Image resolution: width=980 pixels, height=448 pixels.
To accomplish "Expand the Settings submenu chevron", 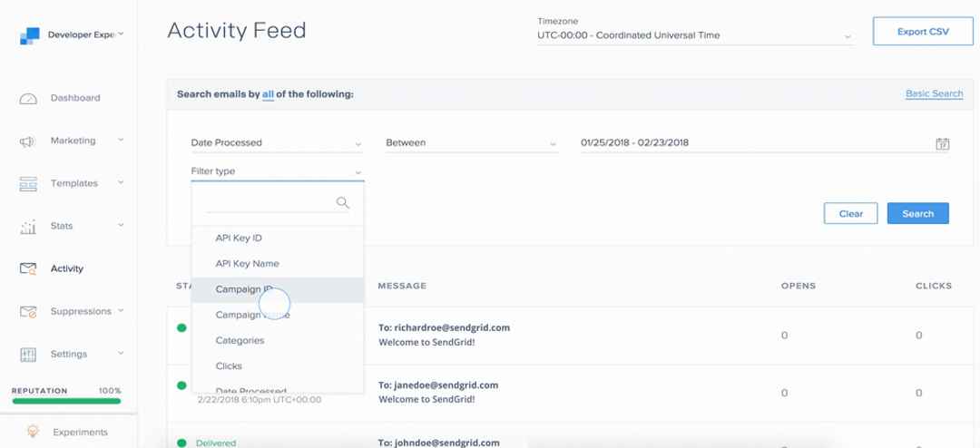I will click(121, 353).
